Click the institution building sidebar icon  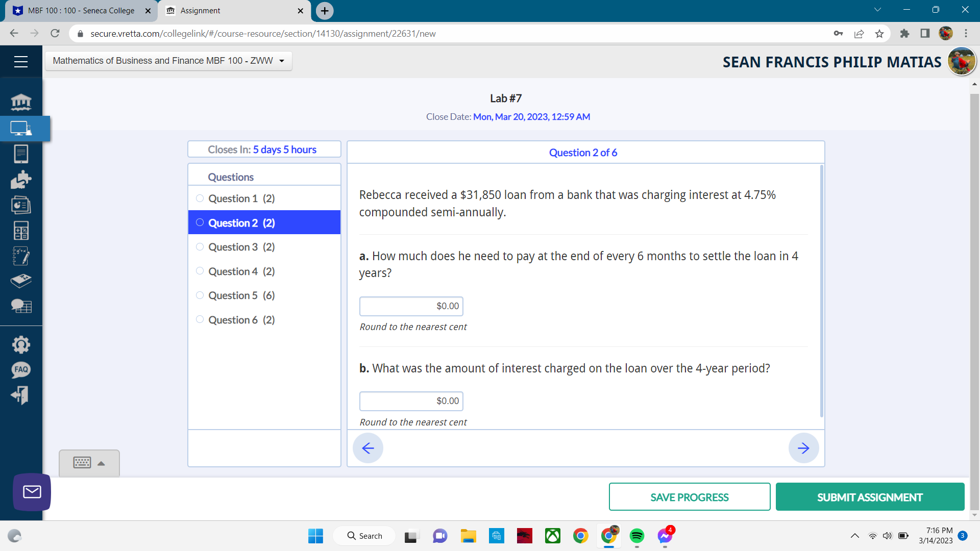[x=21, y=102]
